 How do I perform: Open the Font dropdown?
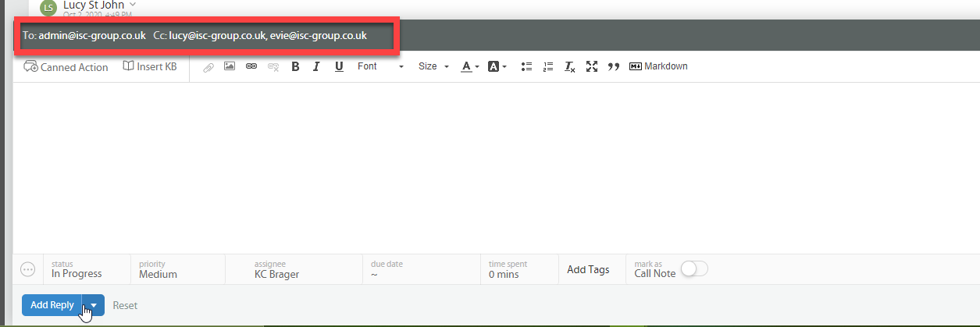(x=381, y=66)
